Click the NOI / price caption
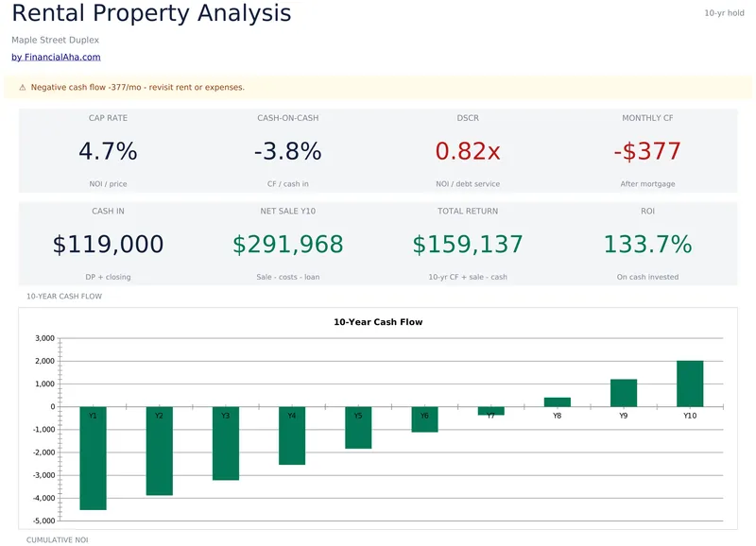 point(108,184)
